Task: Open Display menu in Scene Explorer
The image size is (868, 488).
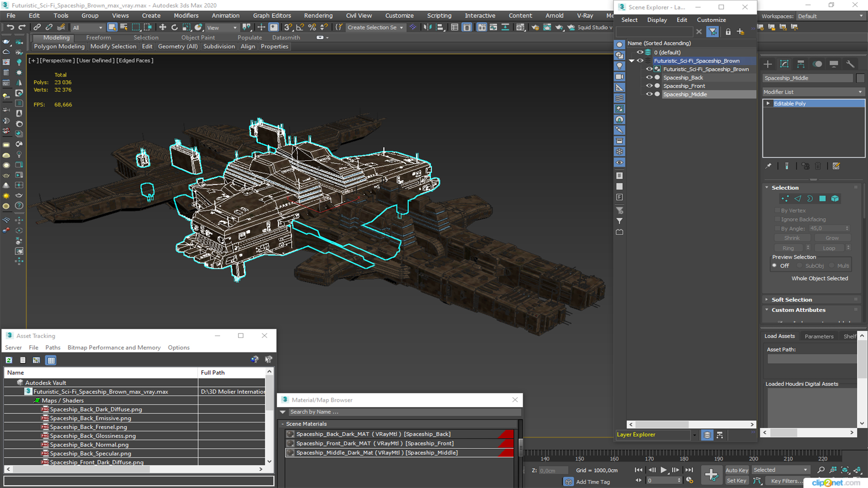Action: [x=657, y=20]
